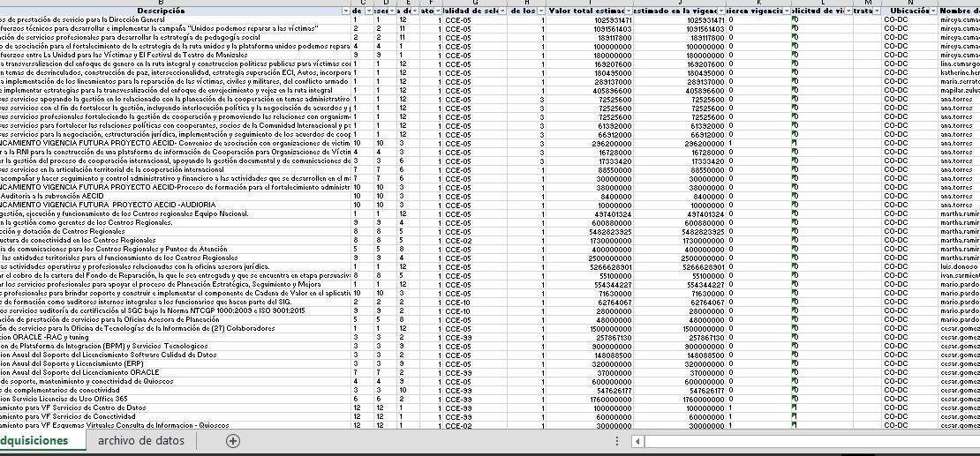Add a new sheet with plus button
The width and height of the screenshot is (980, 456).
232,441
